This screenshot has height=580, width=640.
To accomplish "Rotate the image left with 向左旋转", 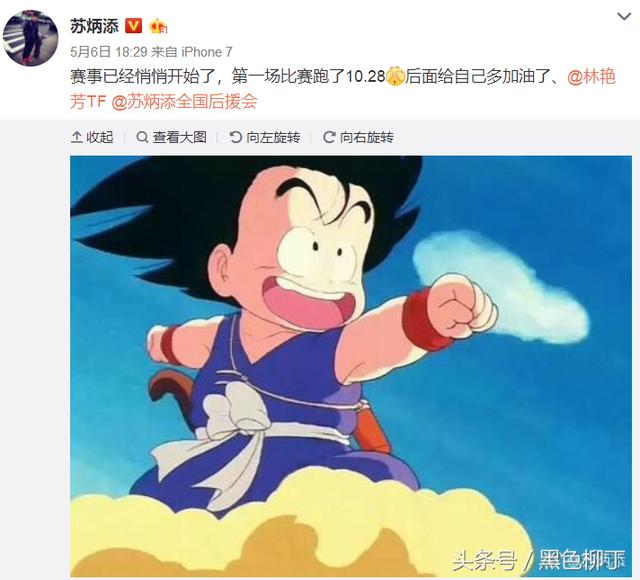I will click(x=265, y=137).
